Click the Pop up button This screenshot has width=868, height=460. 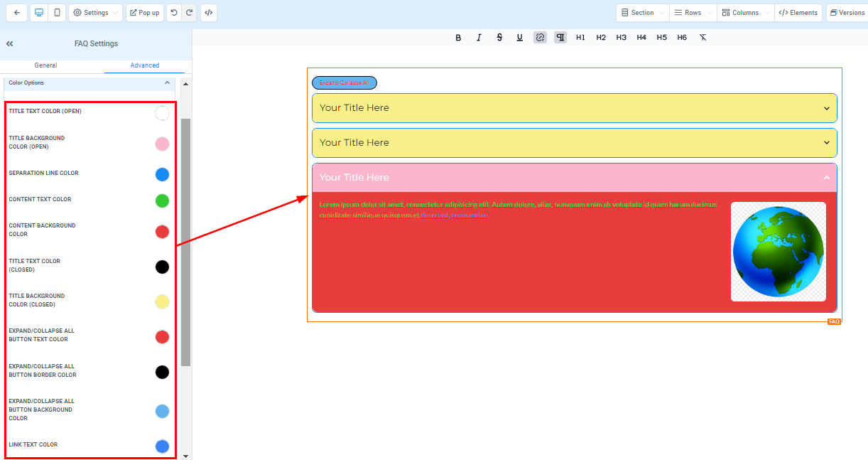pos(145,13)
